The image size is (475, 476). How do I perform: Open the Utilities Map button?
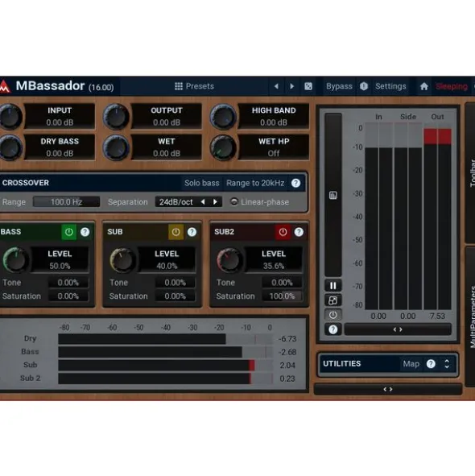tap(411, 364)
